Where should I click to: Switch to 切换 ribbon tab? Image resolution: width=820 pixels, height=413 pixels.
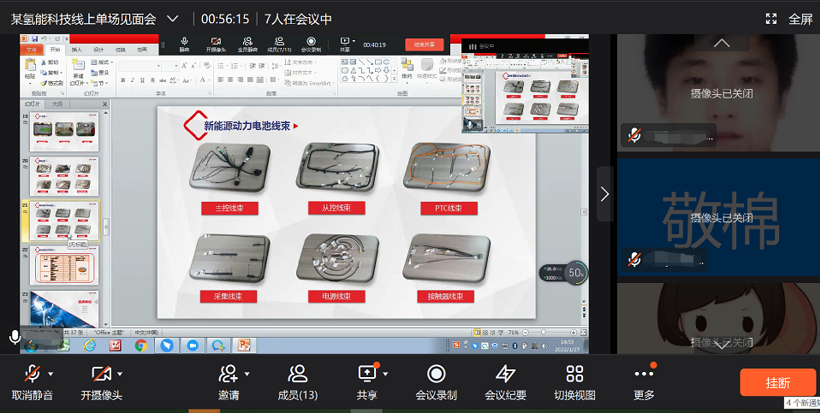coord(120,50)
